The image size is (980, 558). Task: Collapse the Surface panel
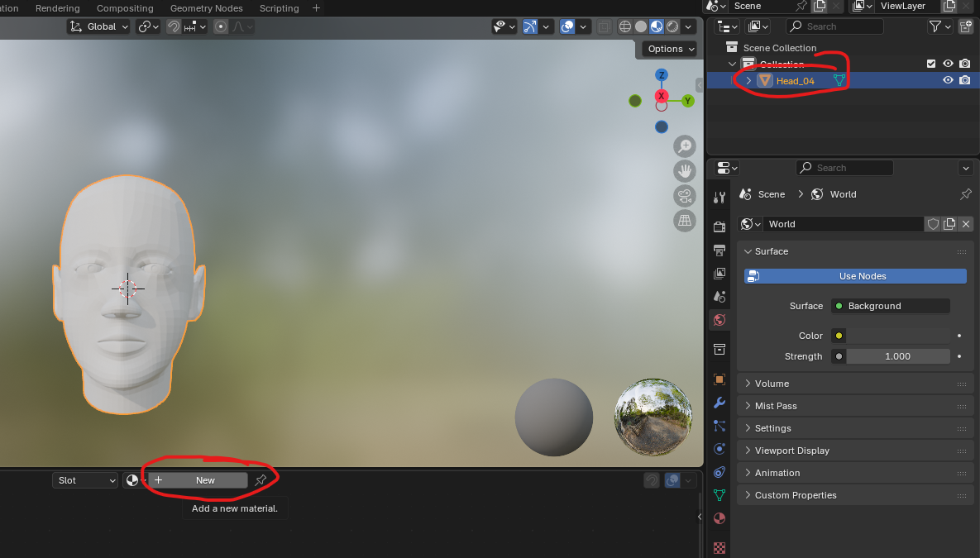pyautogui.click(x=855, y=251)
